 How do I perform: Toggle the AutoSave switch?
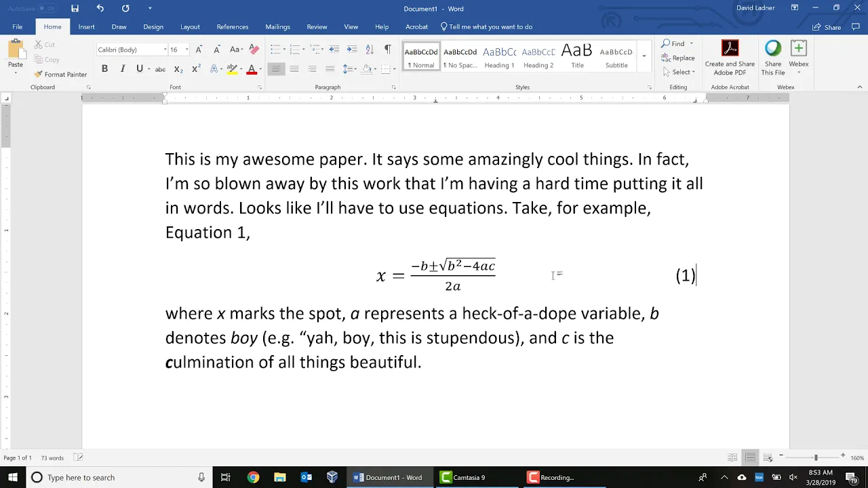[47, 8]
